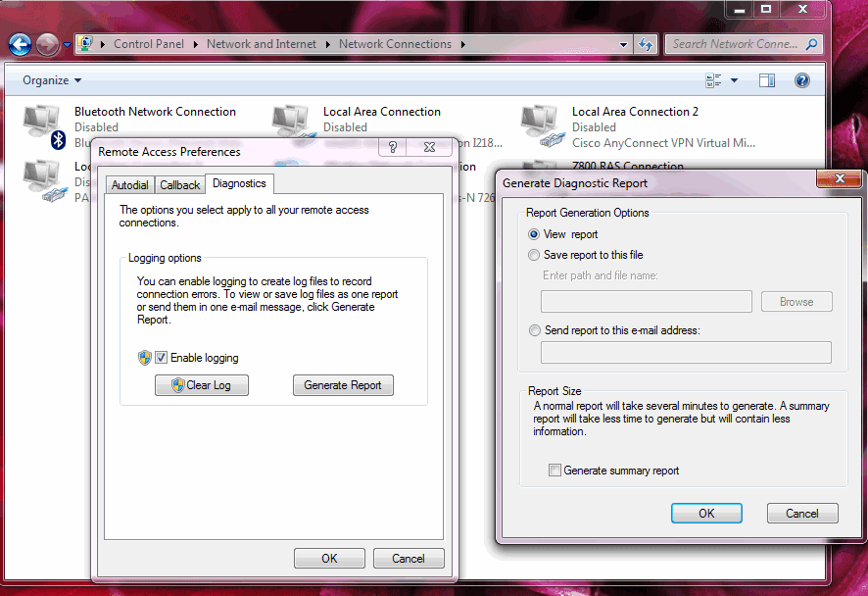
Task: Select the Local Area Connection 2 icon
Action: point(542,126)
